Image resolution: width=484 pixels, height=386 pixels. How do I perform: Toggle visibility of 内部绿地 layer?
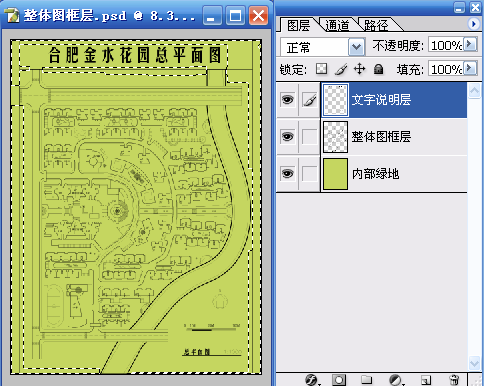point(287,174)
